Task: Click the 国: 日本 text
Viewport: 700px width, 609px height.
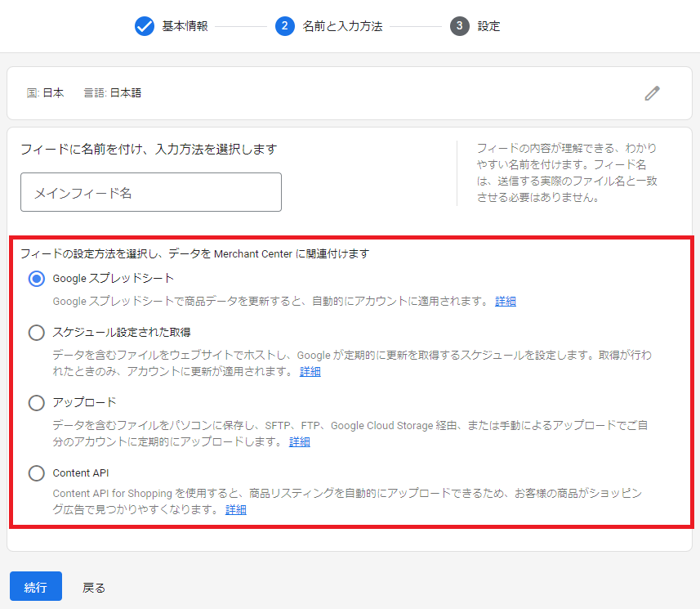Action: 45,93
